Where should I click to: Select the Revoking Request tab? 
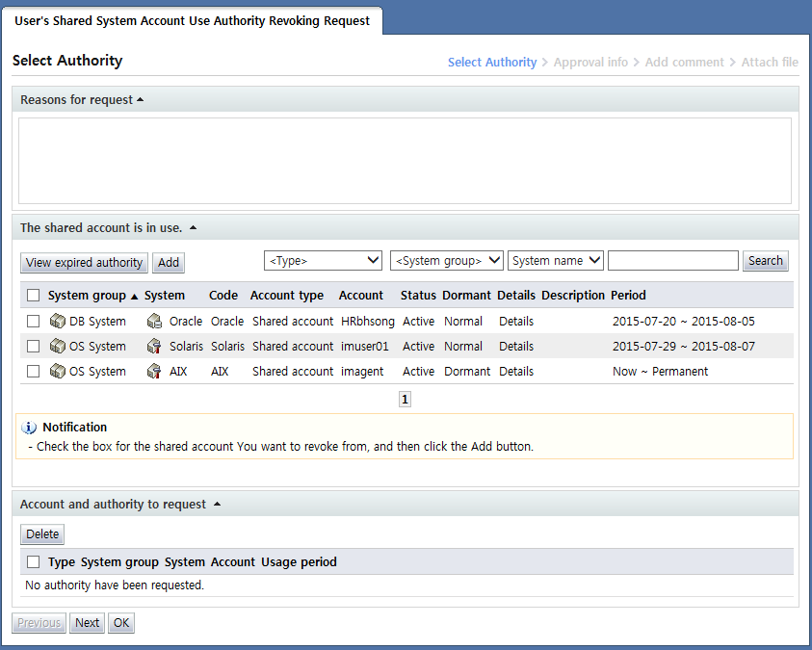pyautogui.click(x=192, y=21)
